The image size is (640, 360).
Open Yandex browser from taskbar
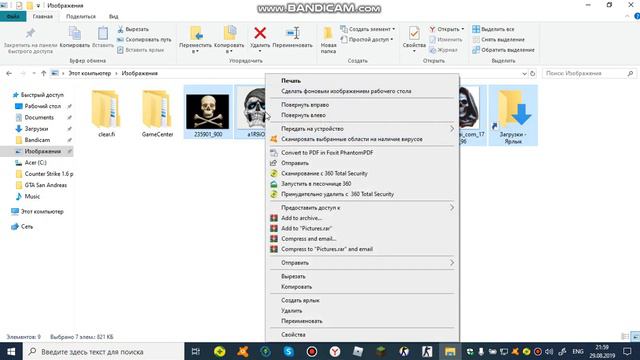coord(335,351)
